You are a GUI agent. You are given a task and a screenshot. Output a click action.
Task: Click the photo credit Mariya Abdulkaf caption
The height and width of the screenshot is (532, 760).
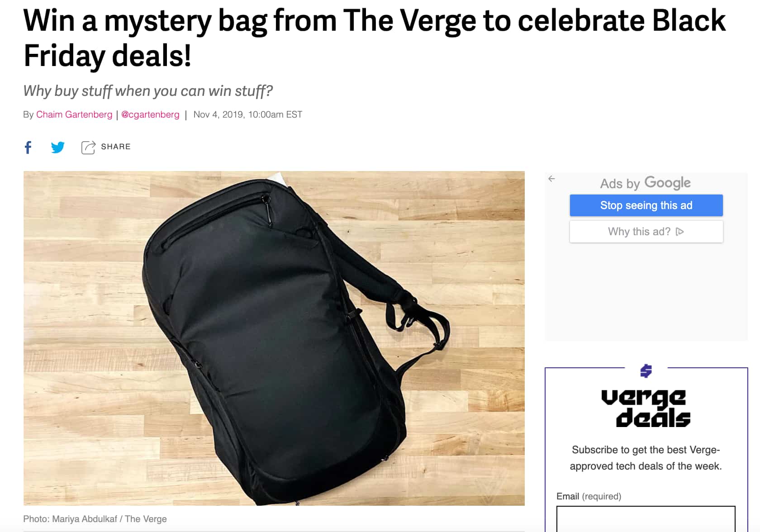click(95, 519)
